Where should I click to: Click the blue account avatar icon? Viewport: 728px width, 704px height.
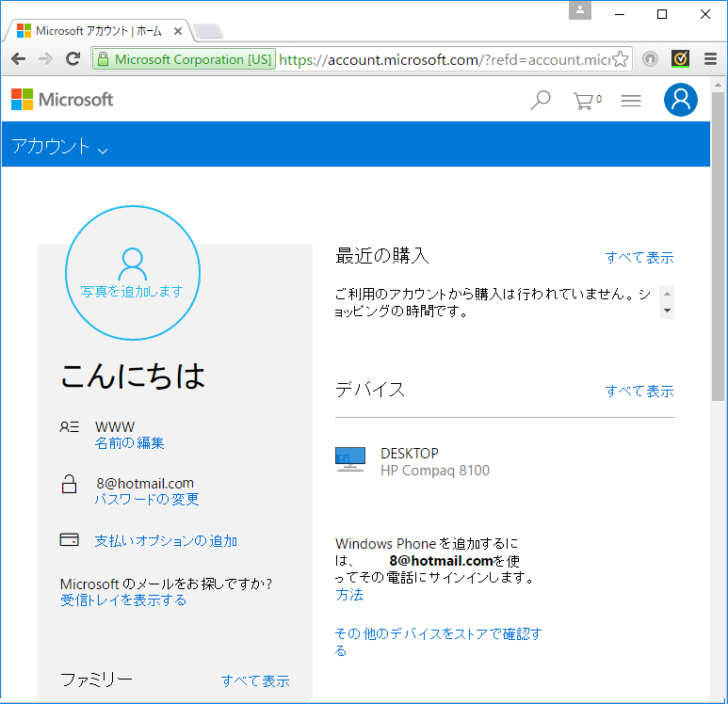tap(680, 100)
